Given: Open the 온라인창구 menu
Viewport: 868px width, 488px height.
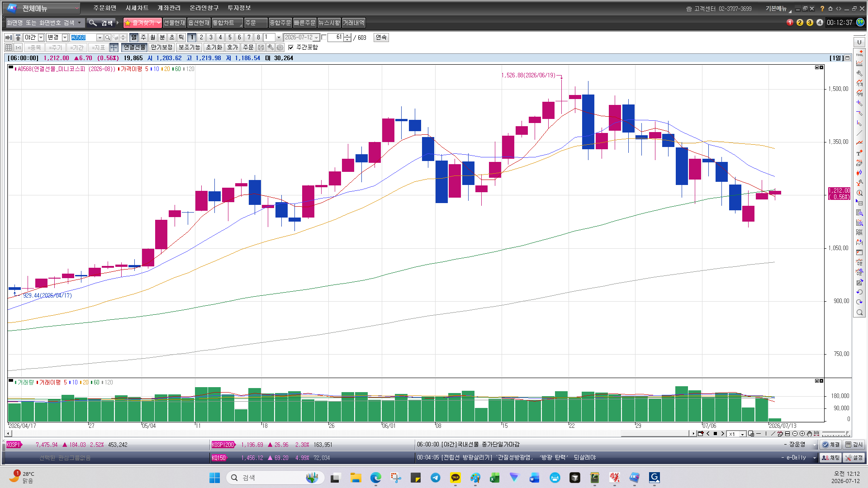Looking at the screenshot, I should coord(204,8).
